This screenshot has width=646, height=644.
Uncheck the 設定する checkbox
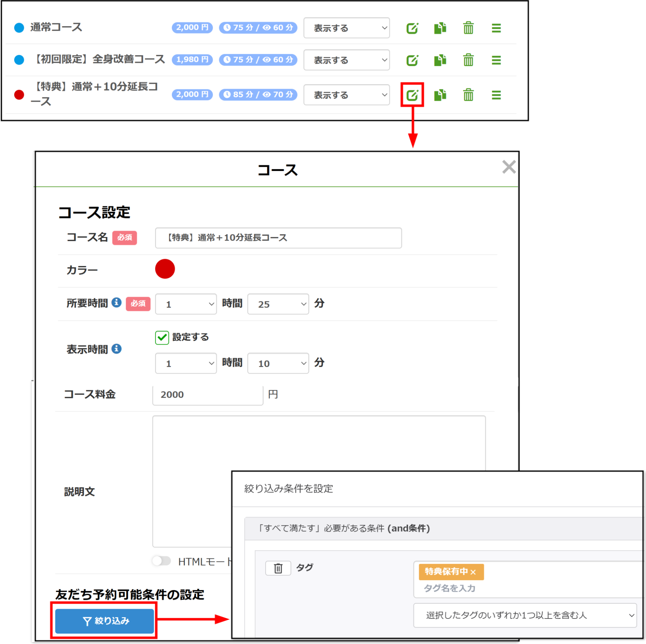point(162,338)
